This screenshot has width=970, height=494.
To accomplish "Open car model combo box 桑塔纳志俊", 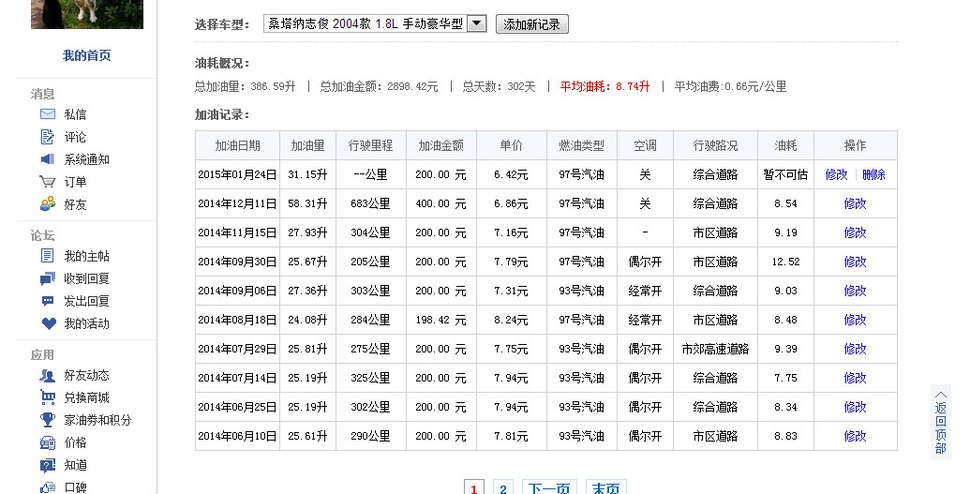I will [x=365, y=24].
